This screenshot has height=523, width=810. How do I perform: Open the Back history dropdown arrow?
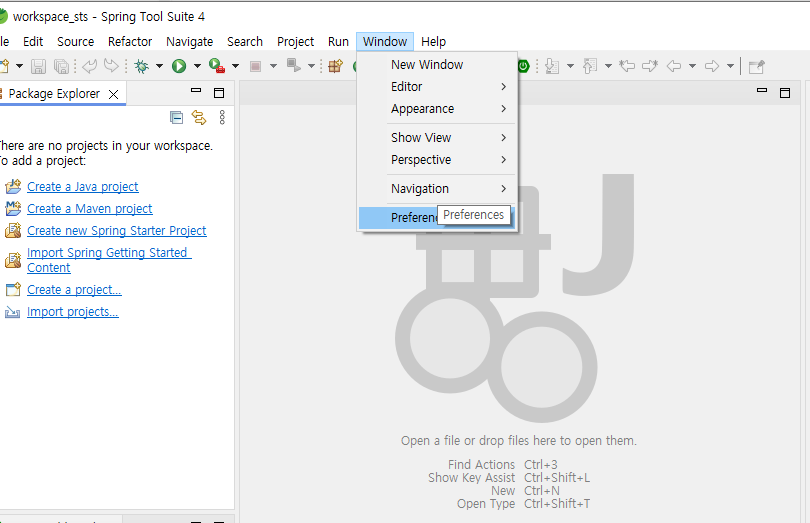[692, 66]
